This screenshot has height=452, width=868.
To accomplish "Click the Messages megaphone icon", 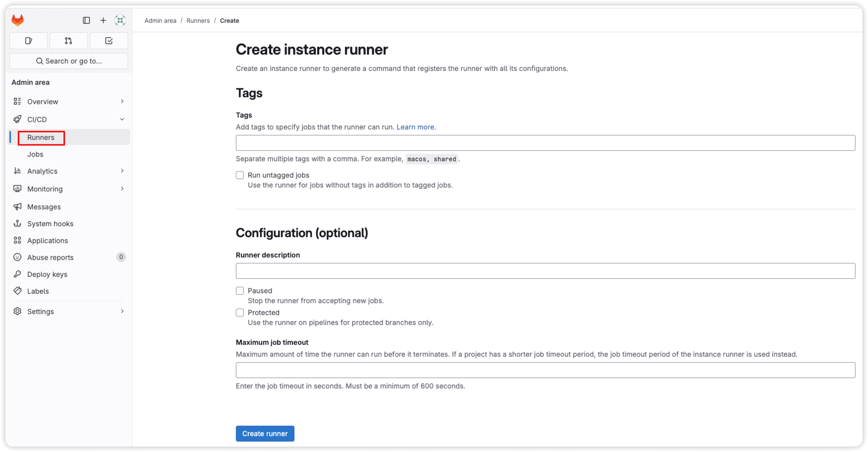I will click(17, 206).
